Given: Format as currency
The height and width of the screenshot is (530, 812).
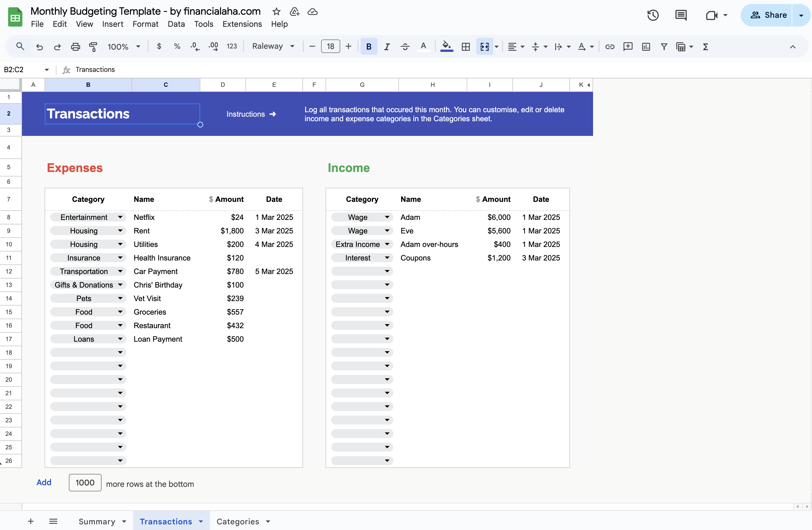Looking at the screenshot, I should 159,46.
